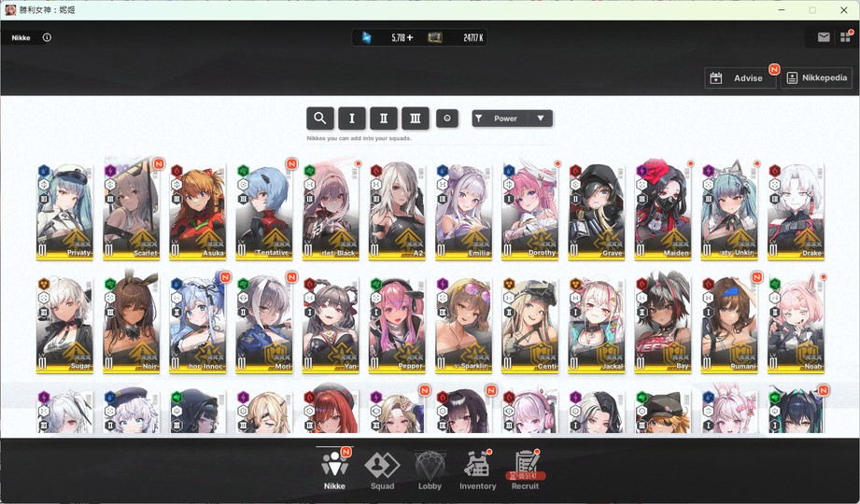Select the Sugar character card

64,325
